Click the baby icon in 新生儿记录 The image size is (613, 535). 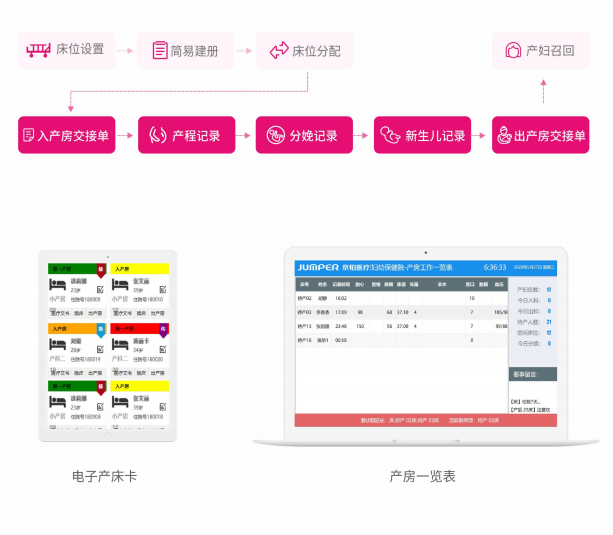[x=390, y=135]
